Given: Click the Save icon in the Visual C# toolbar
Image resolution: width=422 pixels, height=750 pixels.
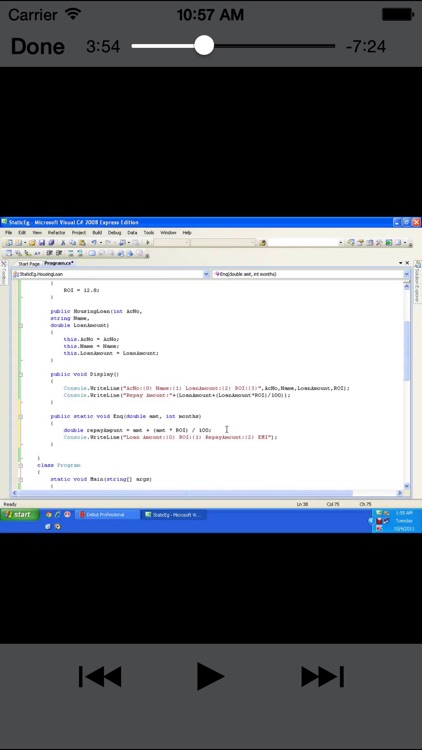Looking at the screenshot, I should [42, 243].
